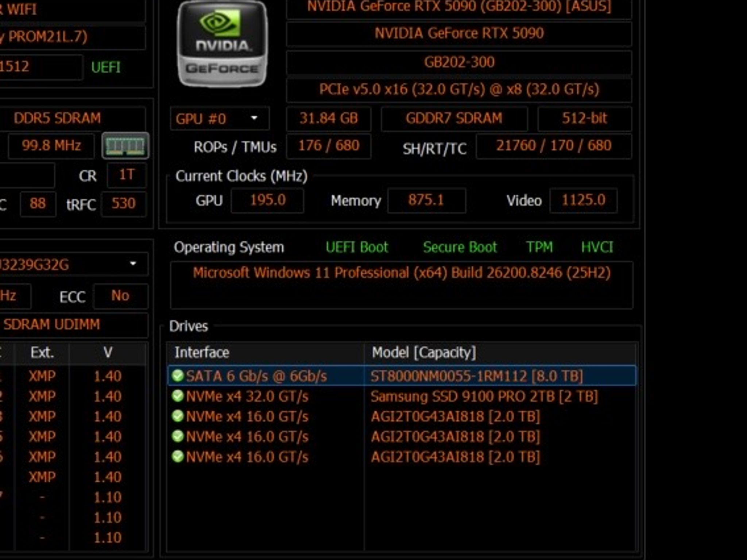This screenshot has height=560, width=747.
Task: Click the GDDR7 SDRAM field
Action: tap(454, 118)
